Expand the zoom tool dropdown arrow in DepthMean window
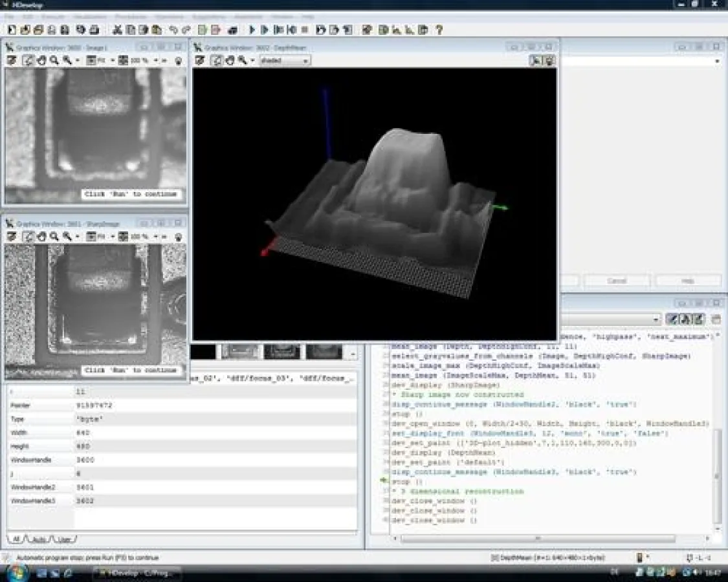 pyautogui.click(x=252, y=59)
